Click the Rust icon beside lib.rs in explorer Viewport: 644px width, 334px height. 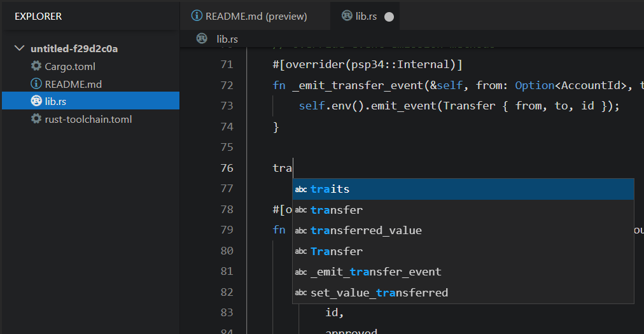tap(36, 101)
